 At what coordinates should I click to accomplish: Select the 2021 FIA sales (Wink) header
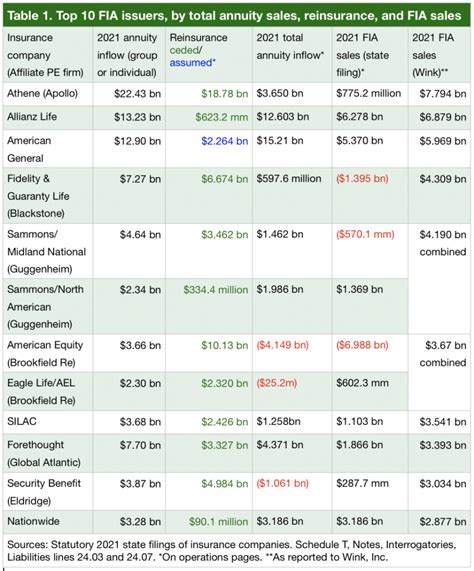point(439,55)
